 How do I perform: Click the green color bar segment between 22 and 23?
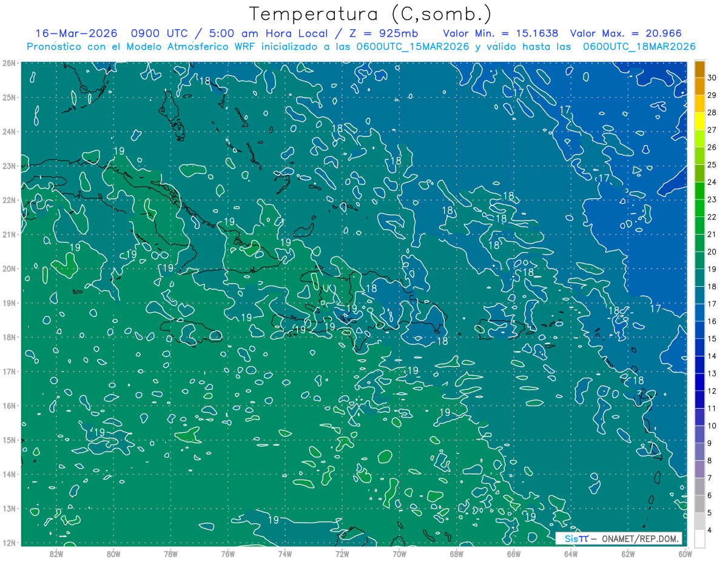coord(700,208)
